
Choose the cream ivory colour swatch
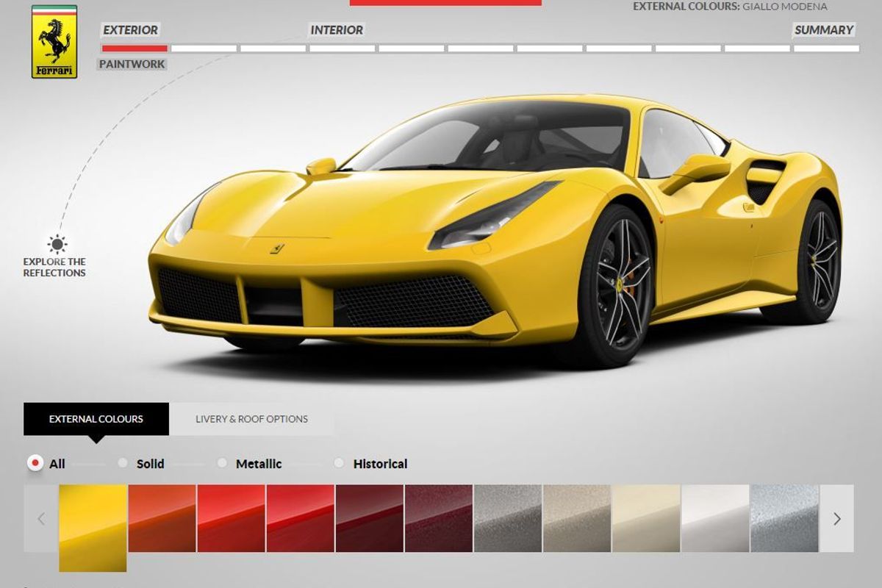point(645,518)
